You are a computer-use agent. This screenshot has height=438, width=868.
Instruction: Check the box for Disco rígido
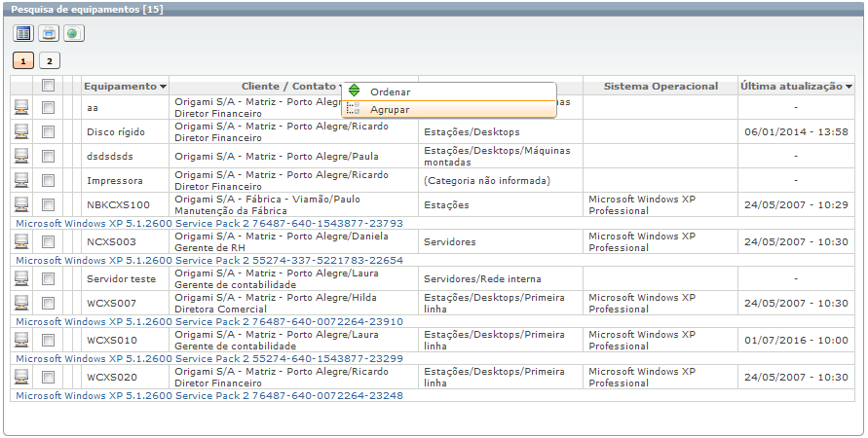pos(48,131)
